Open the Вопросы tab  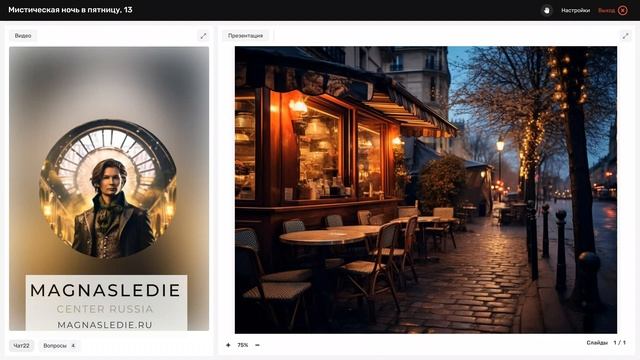[59, 346]
